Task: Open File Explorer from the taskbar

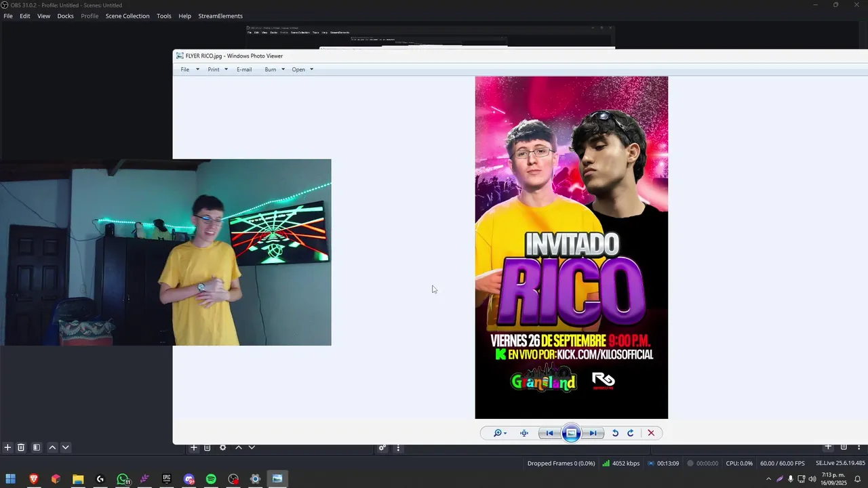Action: pyautogui.click(x=78, y=479)
